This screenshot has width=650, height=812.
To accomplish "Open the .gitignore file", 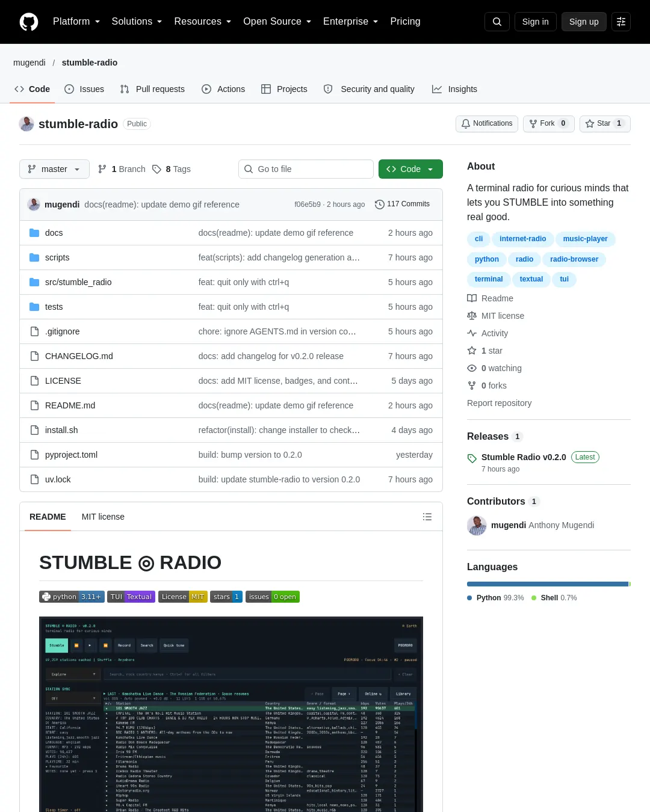I will [63, 331].
